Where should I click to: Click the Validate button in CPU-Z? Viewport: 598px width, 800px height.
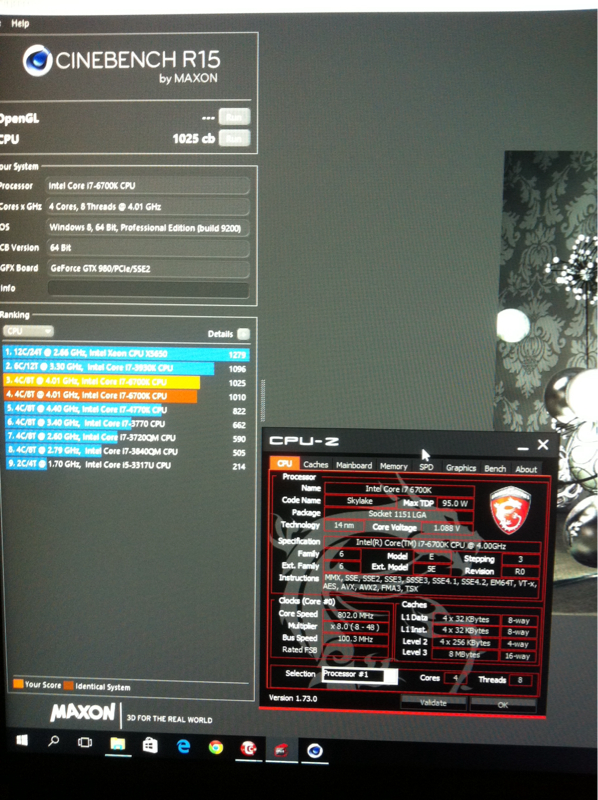pyautogui.click(x=433, y=703)
